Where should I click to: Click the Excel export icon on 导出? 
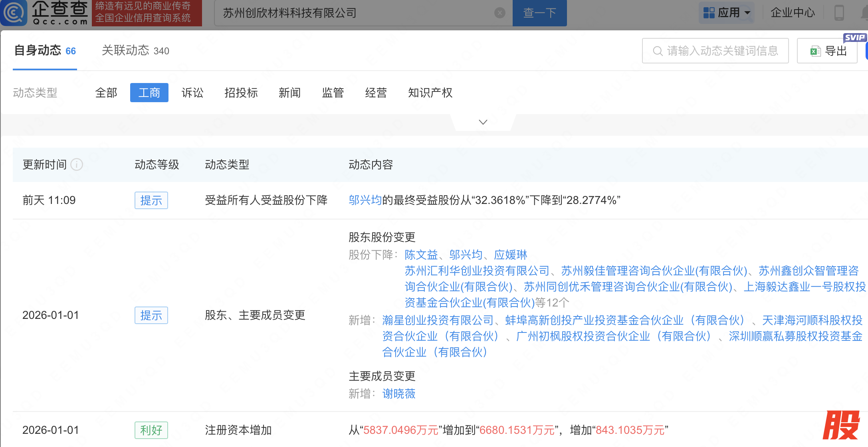tap(815, 51)
